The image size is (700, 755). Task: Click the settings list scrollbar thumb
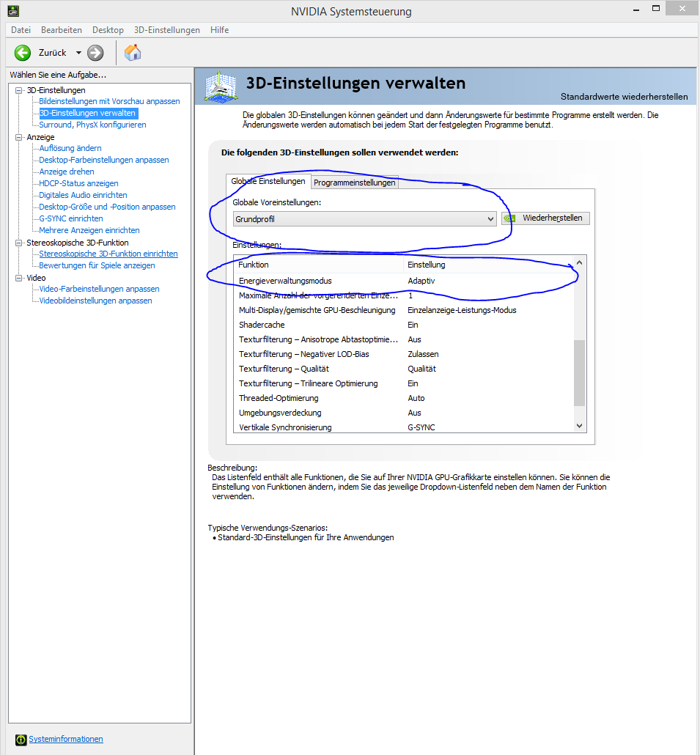pyautogui.click(x=580, y=373)
